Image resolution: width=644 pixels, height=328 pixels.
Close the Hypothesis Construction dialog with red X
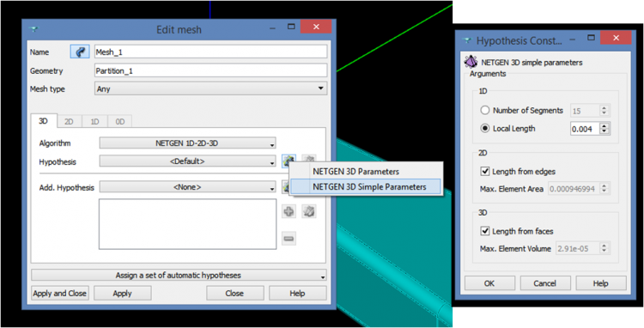[616, 38]
